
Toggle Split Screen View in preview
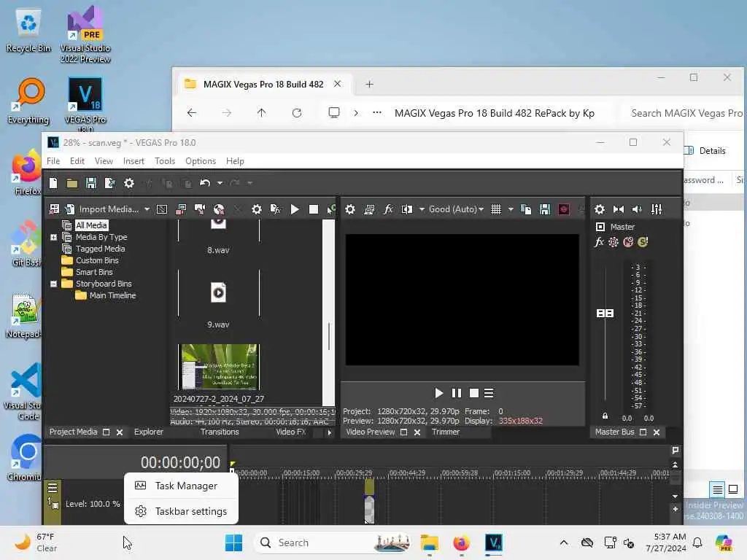coord(407,209)
